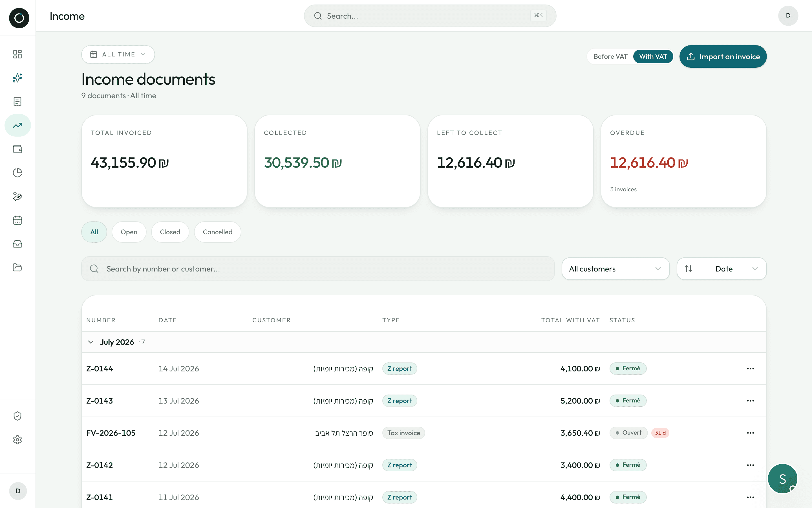Click the global Search field

point(430,16)
